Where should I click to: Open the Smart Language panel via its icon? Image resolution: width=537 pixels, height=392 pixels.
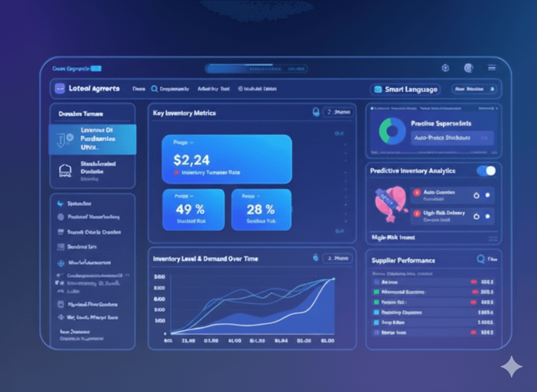[377, 89]
